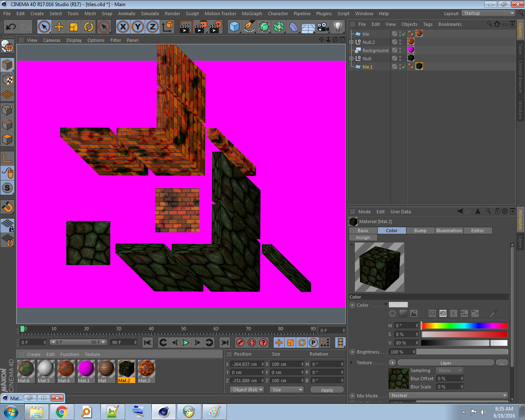The height and width of the screenshot is (420, 525).
Task: Click the Autokeying icon
Action: click(x=252, y=342)
